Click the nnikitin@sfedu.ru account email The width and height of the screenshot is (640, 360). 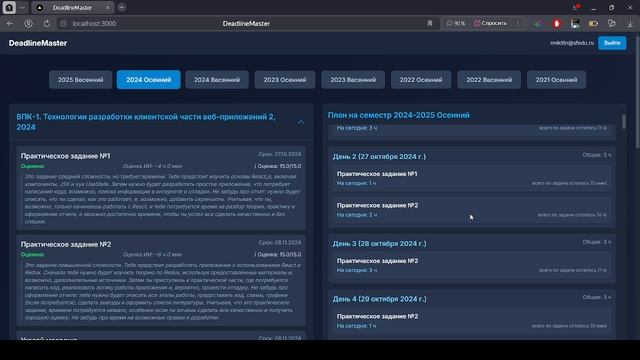click(572, 43)
